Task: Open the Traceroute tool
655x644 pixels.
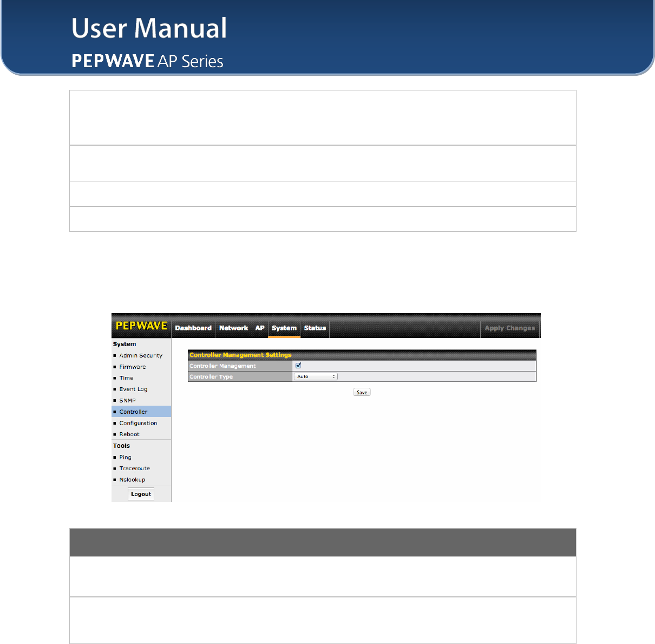Action: tap(134, 469)
